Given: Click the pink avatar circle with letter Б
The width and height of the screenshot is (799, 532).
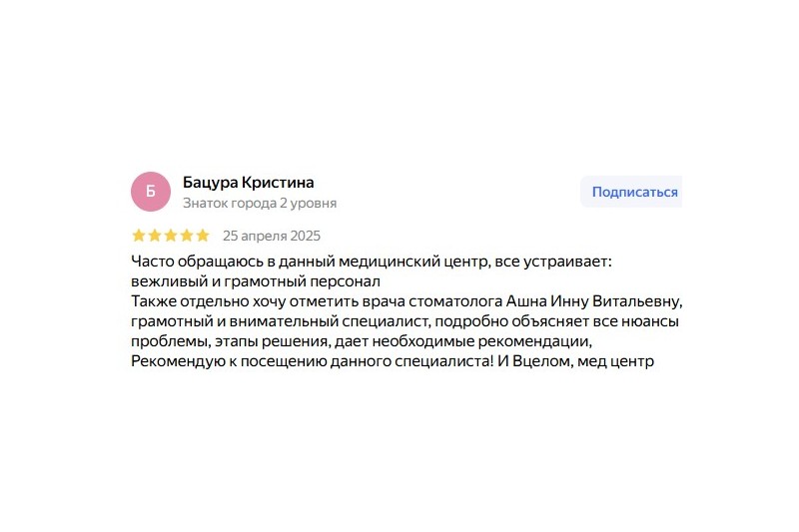Looking at the screenshot, I should 151,192.
